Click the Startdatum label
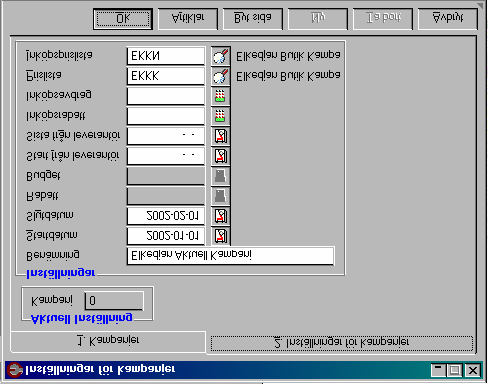Viewport: 488px width, 384px height. point(52,236)
